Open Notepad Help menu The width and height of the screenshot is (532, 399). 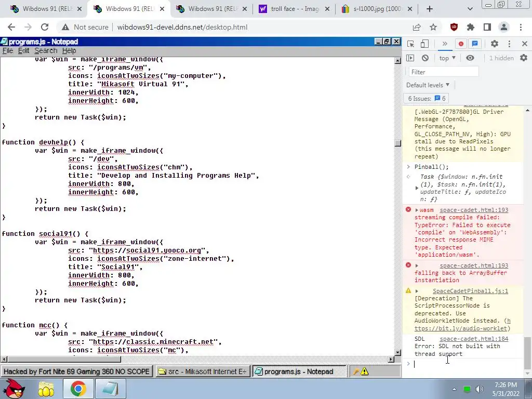click(69, 50)
